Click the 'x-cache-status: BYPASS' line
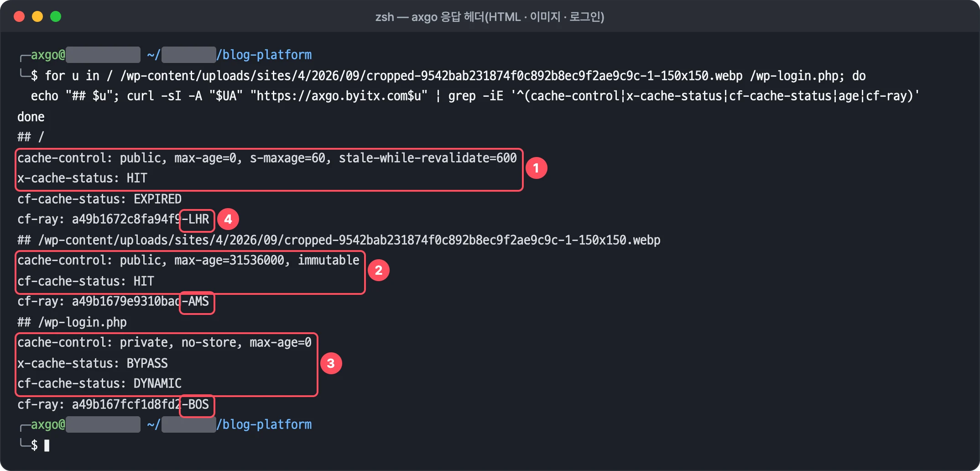The height and width of the screenshot is (471, 980). [x=93, y=363]
